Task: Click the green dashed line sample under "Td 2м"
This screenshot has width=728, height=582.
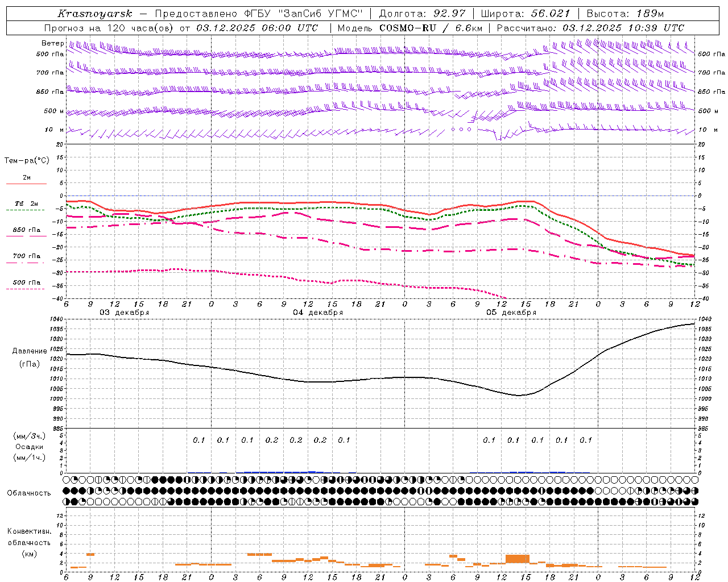Action: point(25,210)
